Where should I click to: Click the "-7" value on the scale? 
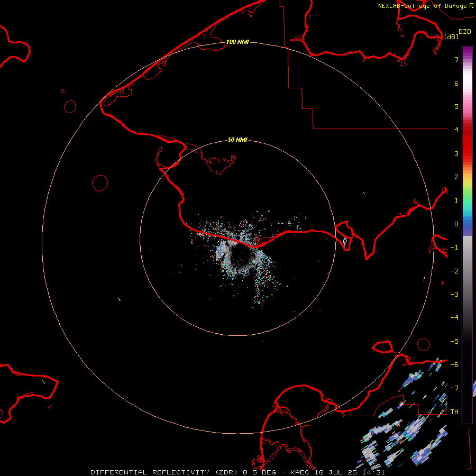click(x=454, y=388)
